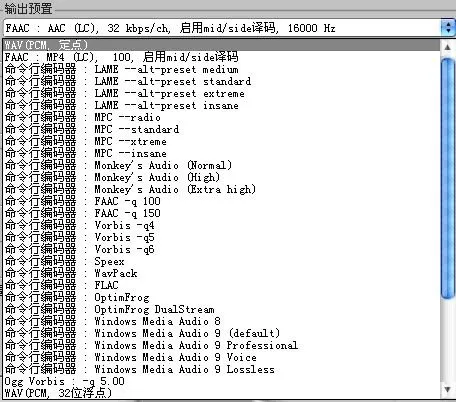The height and width of the screenshot is (402, 456).
Task: Choose LAME --alt-preset insane option
Action: click(x=222, y=105)
